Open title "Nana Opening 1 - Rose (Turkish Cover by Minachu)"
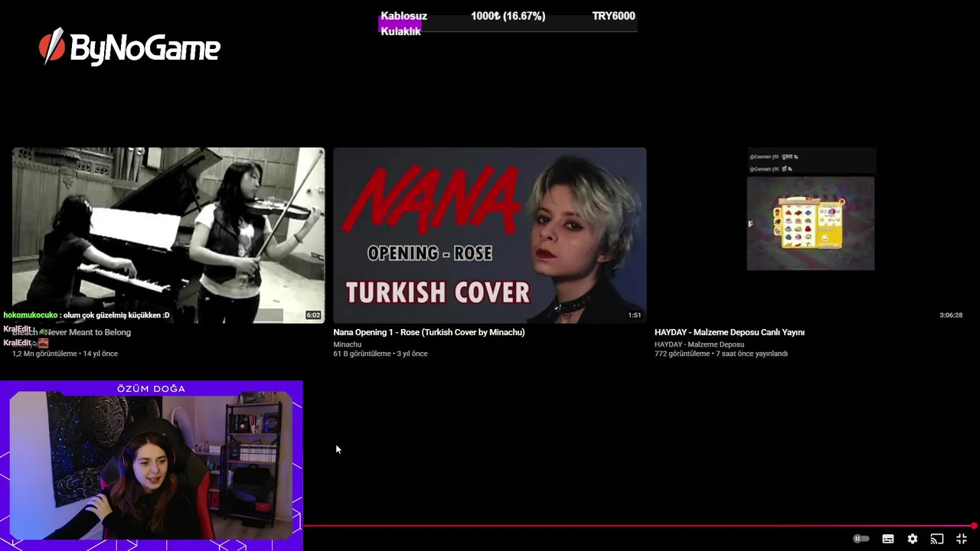This screenshot has height=551, width=980. (x=429, y=332)
